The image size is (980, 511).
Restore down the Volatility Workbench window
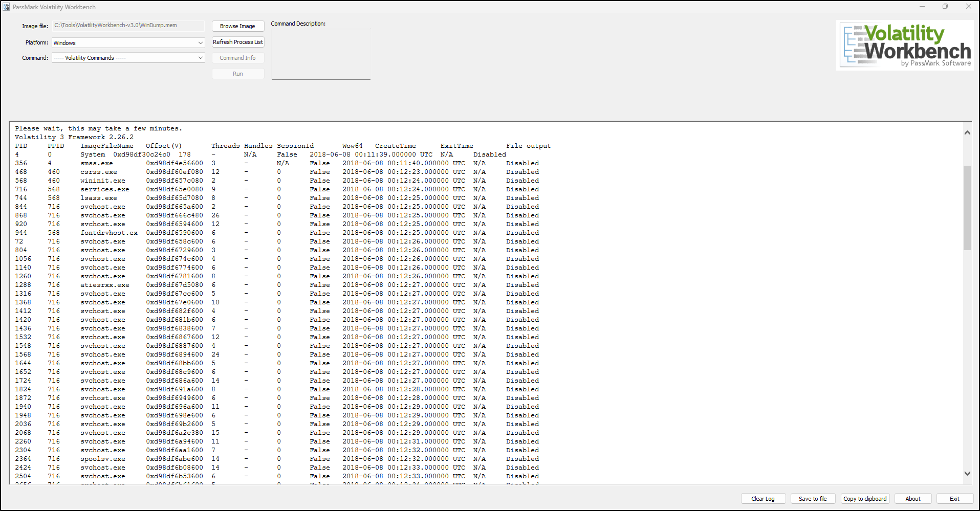(945, 7)
